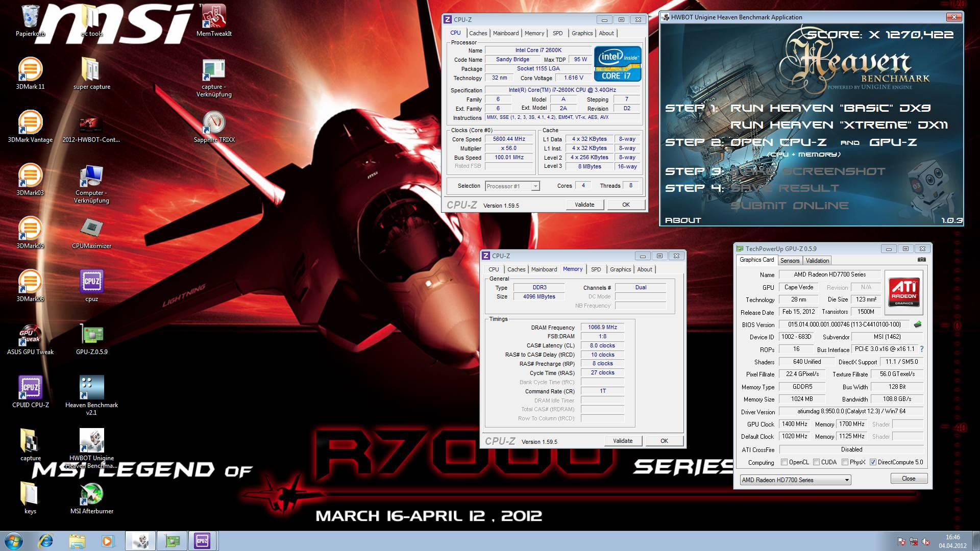Screen dimensions: 980x551
Task: Switch to the Validation tab in GPU-Z
Action: pos(817,261)
